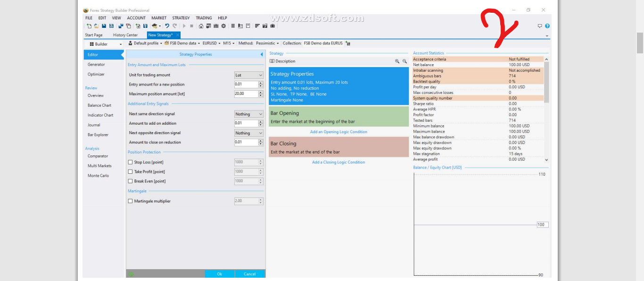Click the Entry amount input field
Viewport: 644px width, 281px height.
(x=246, y=85)
